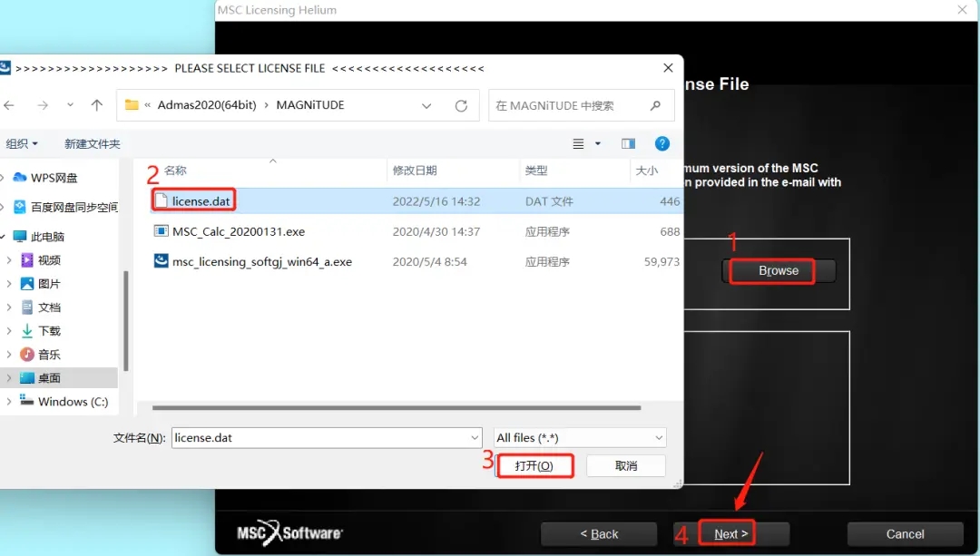
Task: Sort by 类型 column header
Action: tap(535, 170)
